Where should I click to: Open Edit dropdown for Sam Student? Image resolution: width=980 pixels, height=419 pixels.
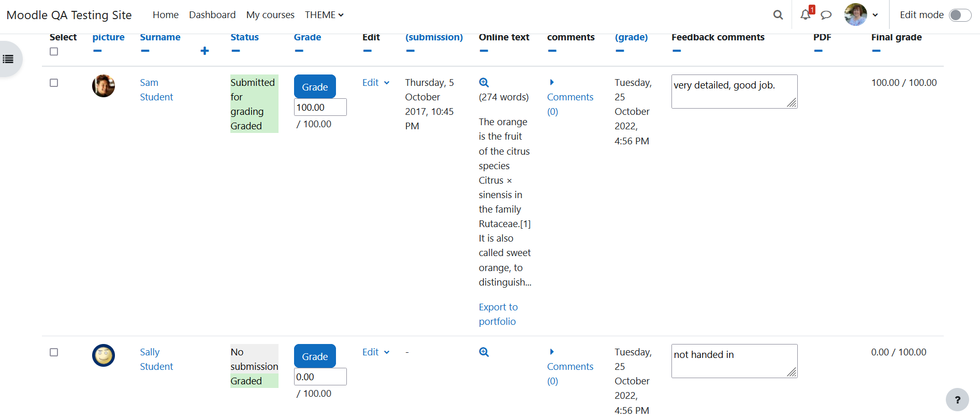(376, 83)
